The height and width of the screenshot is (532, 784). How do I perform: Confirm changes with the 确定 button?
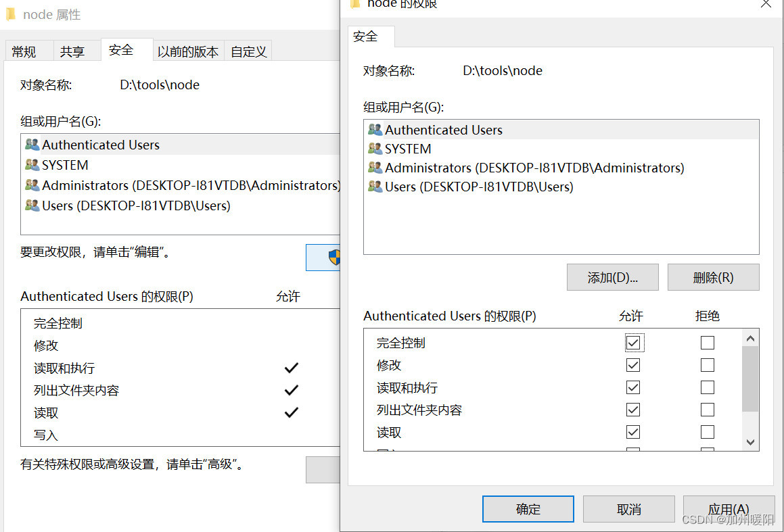pyautogui.click(x=528, y=509)
